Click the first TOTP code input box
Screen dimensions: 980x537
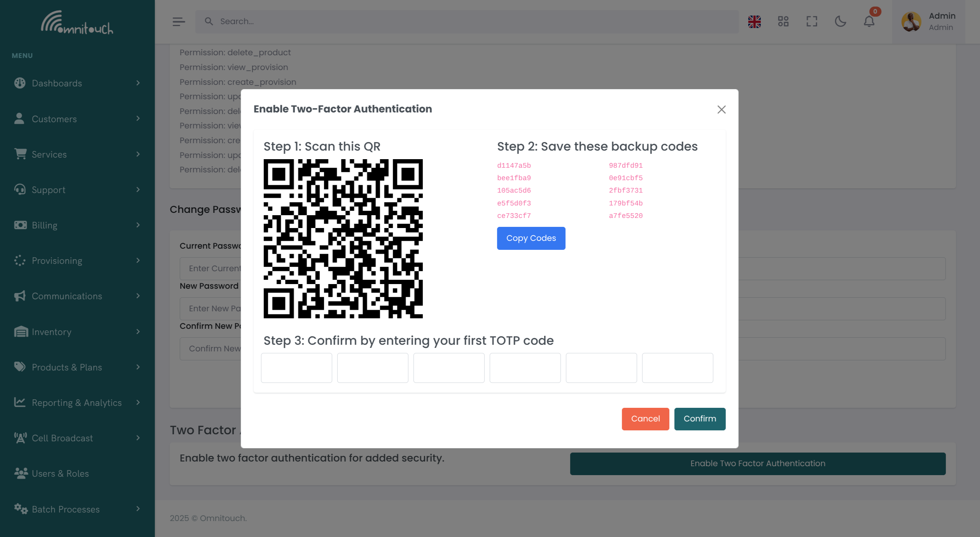tap(296, 368)
